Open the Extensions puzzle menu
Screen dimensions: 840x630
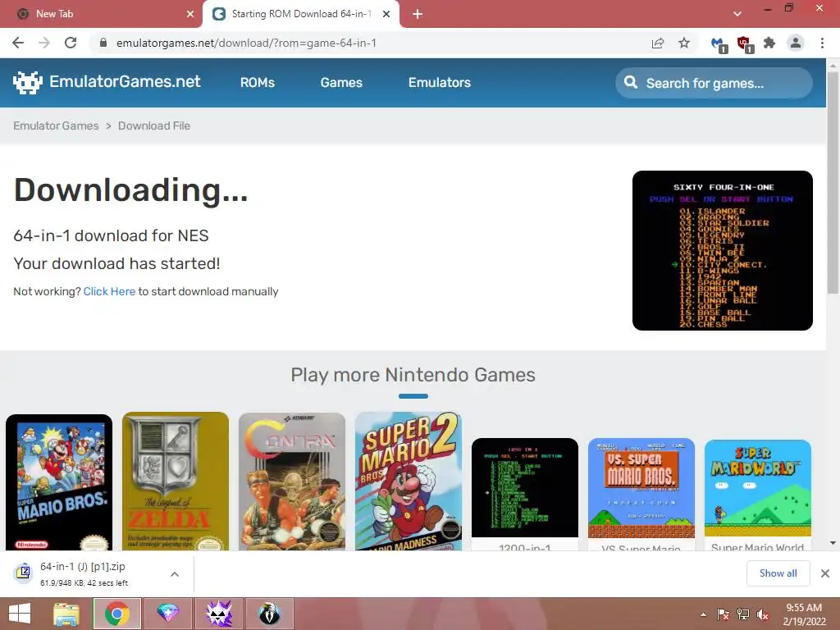coord(769,43)
